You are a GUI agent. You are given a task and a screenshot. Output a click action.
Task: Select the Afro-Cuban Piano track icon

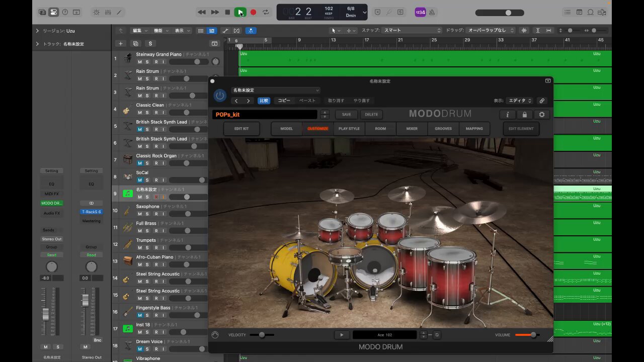click(x=128, y=261)
